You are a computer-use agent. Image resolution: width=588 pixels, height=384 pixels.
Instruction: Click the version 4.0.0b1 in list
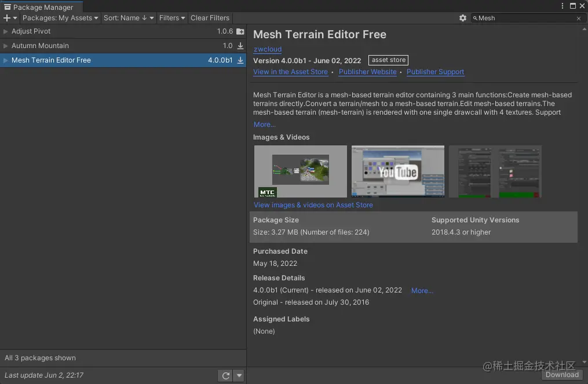pyautogui.click(x=220, y=60)
